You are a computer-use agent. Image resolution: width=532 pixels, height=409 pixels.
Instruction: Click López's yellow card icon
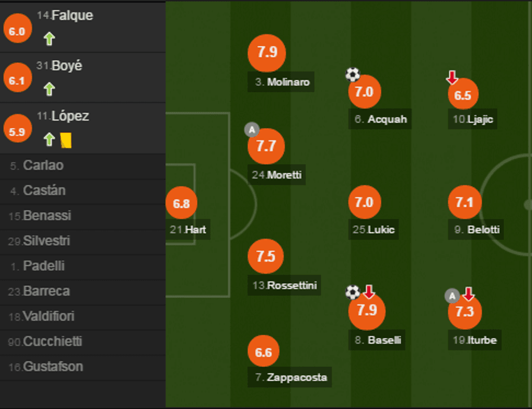[x=66, y=140]
